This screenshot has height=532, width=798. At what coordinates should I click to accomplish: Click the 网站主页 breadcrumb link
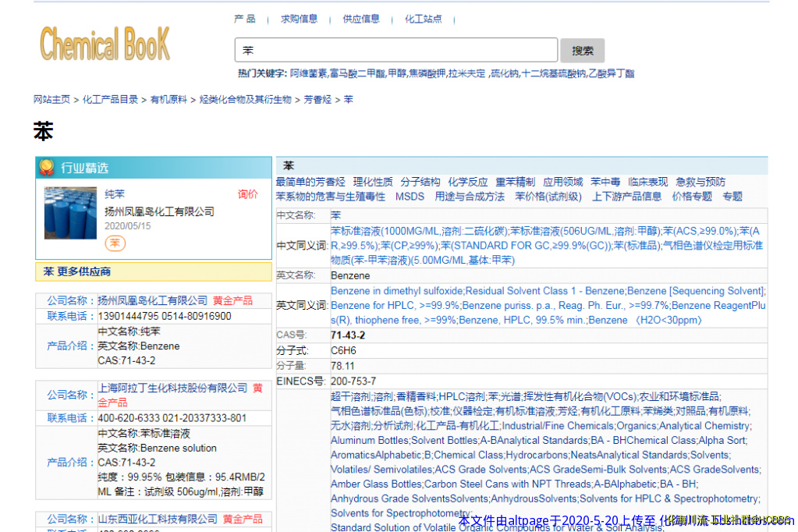pyautogui.click(x=51, y=100)
